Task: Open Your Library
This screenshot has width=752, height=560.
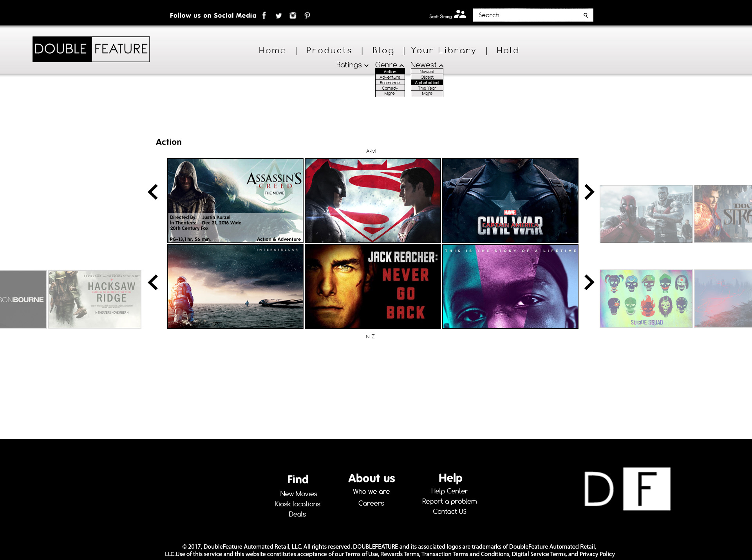Action: pos(443,51)
